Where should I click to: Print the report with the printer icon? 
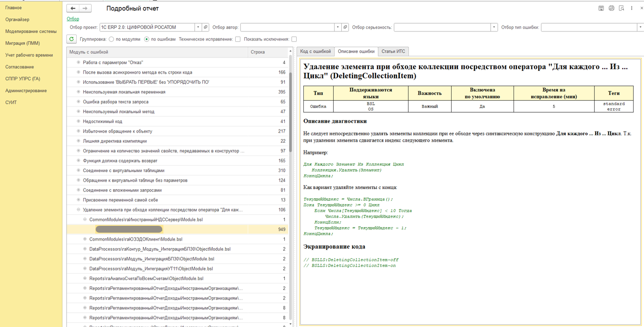point(611,8)
